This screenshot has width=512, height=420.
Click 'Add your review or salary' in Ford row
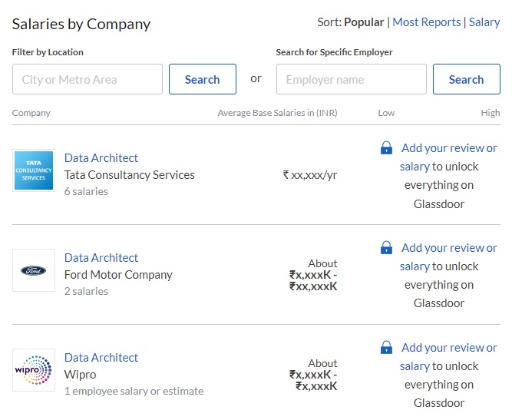tap(448, 248)
